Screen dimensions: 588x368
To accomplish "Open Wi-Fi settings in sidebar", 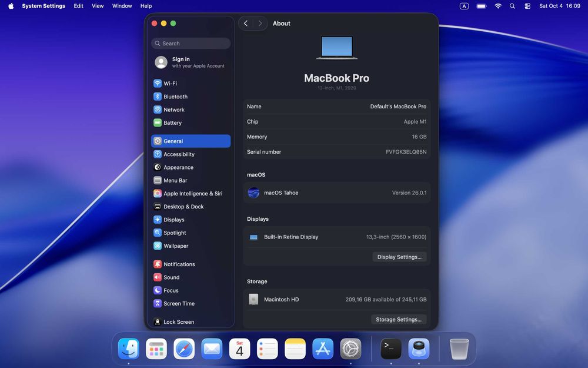I will pos(191,84).
